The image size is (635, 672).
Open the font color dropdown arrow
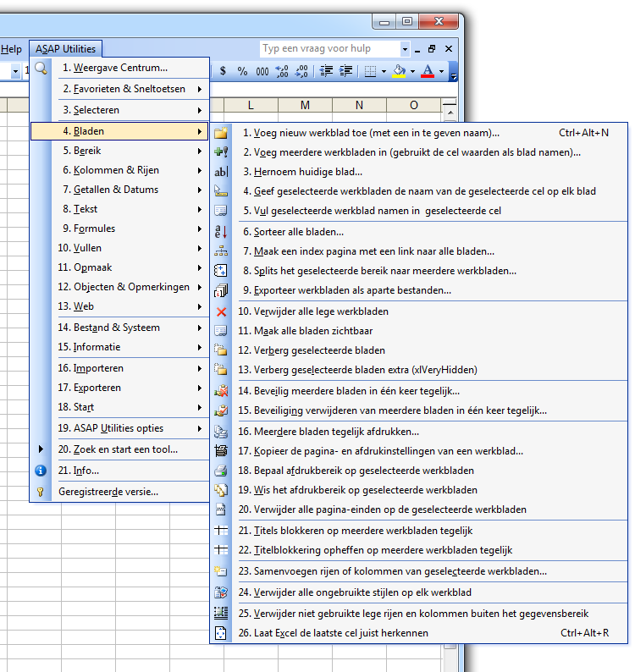(x=441, y=71)
